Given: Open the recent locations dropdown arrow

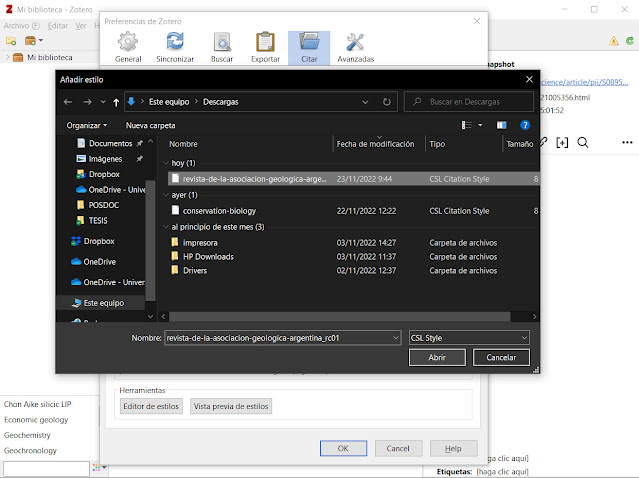Looking at the screenshot, I should pos(103,102).
